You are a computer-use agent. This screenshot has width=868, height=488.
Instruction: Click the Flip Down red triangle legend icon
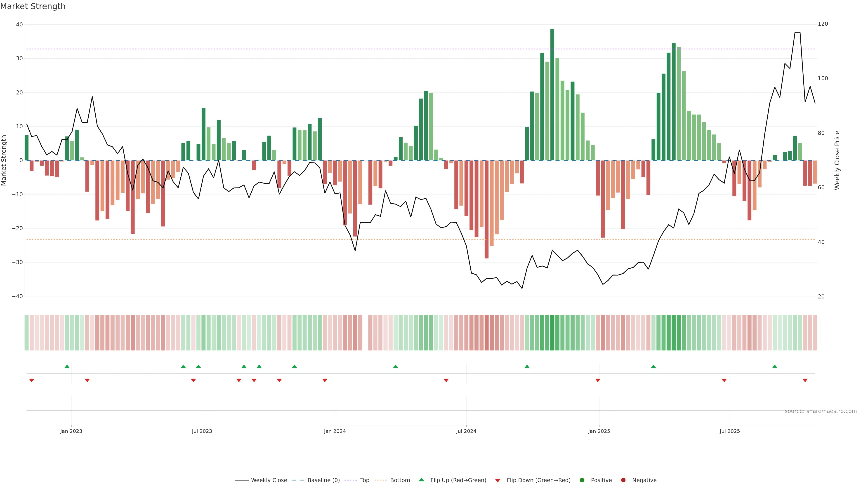pyautogui.click(x=498, y=481)
